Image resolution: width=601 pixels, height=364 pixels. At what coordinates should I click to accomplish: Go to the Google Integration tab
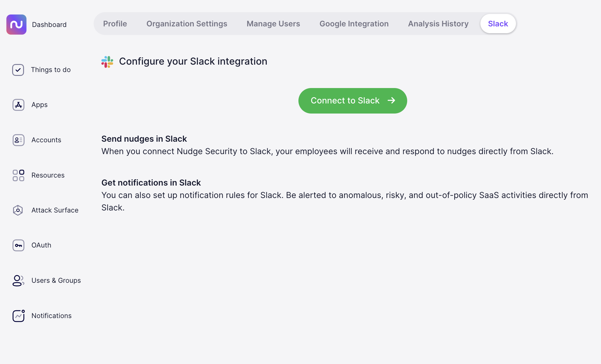click(354, 24)
